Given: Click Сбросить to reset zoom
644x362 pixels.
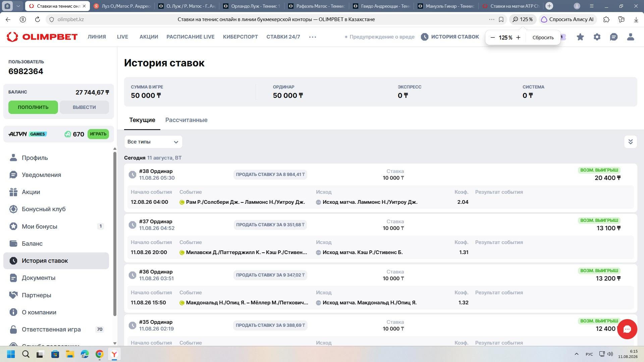Looking at the screenshot, I should [x=543, y=38].
